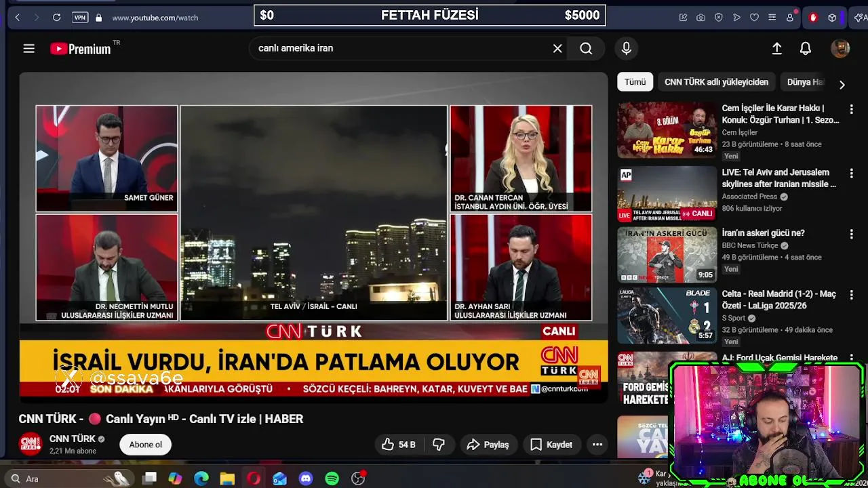Image resolution: width=868 pixels, height=488 pixels.
Task: Open the YouTube hamburger guide menu
Action: coord(28,48)
